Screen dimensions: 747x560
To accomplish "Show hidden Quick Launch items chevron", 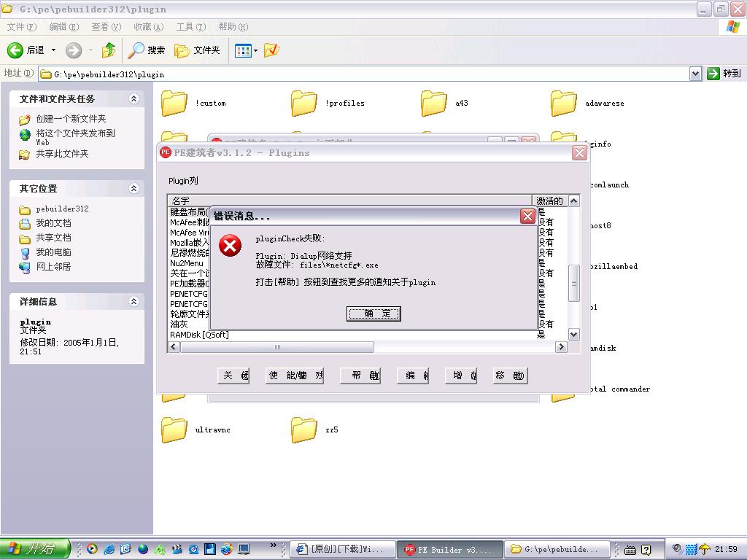I will 273,545.
